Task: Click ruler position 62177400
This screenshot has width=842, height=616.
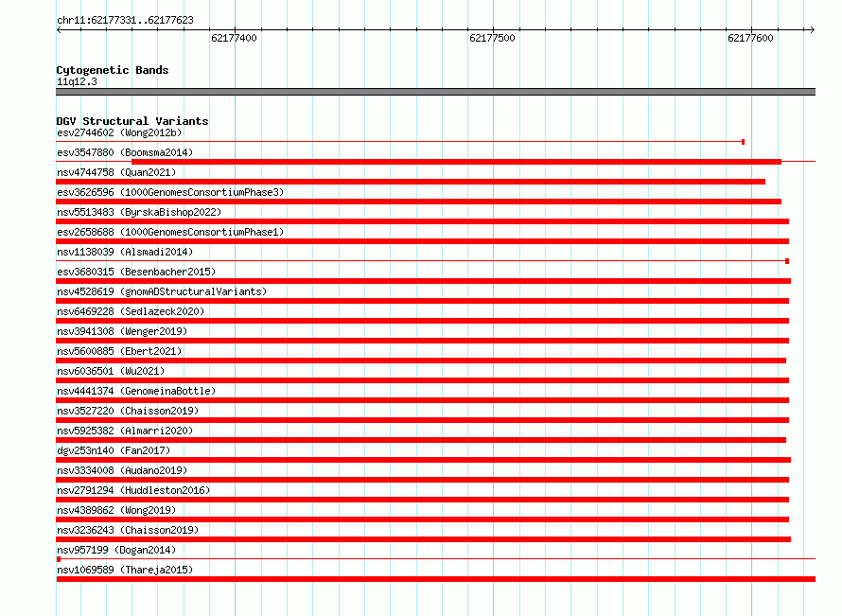Action: [x=234, y=38]
